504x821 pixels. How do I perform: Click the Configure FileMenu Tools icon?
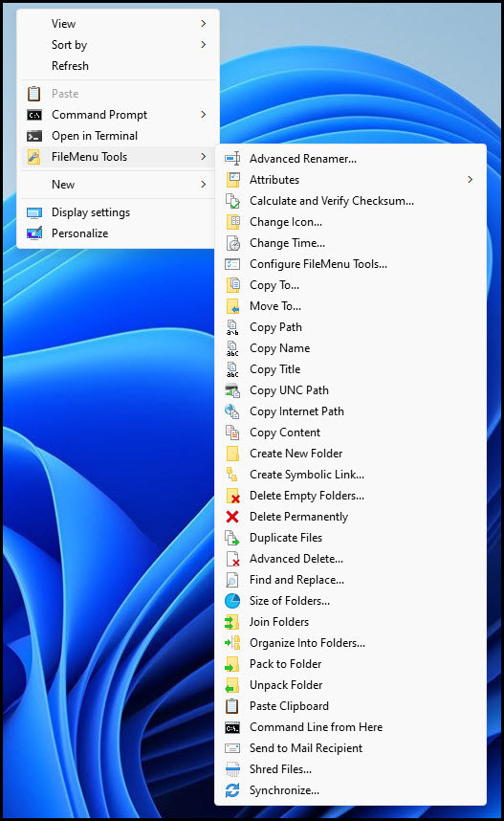[x=232, y=264]
